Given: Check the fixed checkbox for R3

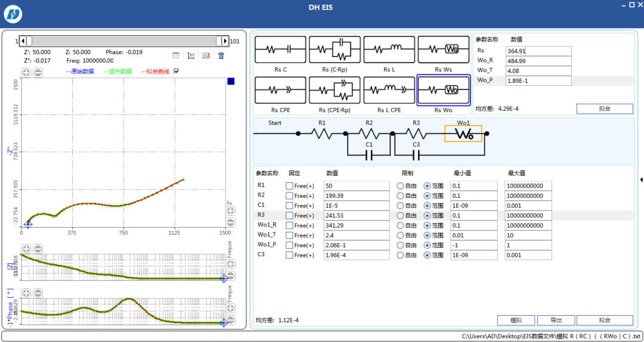Looking at the screenshot, I should click(x=289, y=216).
